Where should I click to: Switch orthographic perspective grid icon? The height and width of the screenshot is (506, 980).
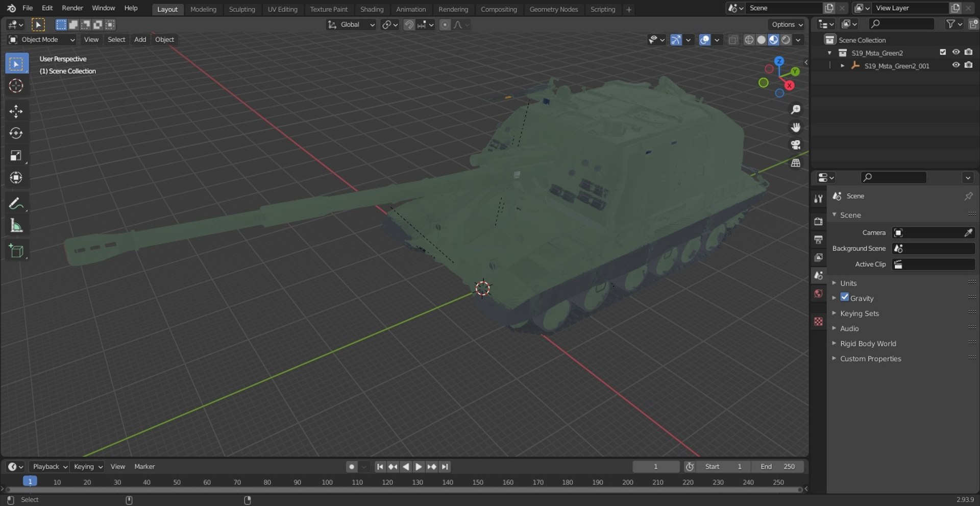point(795,163)
